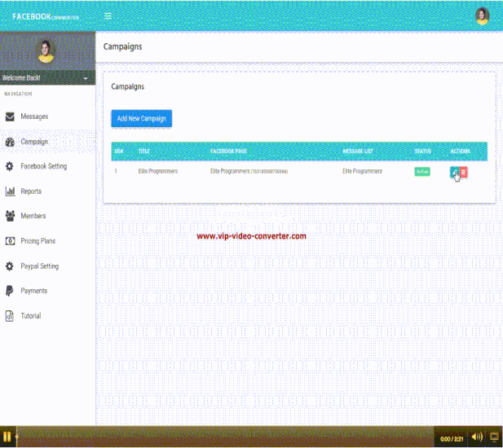Click the MESSAGE LIST column header
Viewport: 503px width, 448px height.
click(x=358, y=152)
